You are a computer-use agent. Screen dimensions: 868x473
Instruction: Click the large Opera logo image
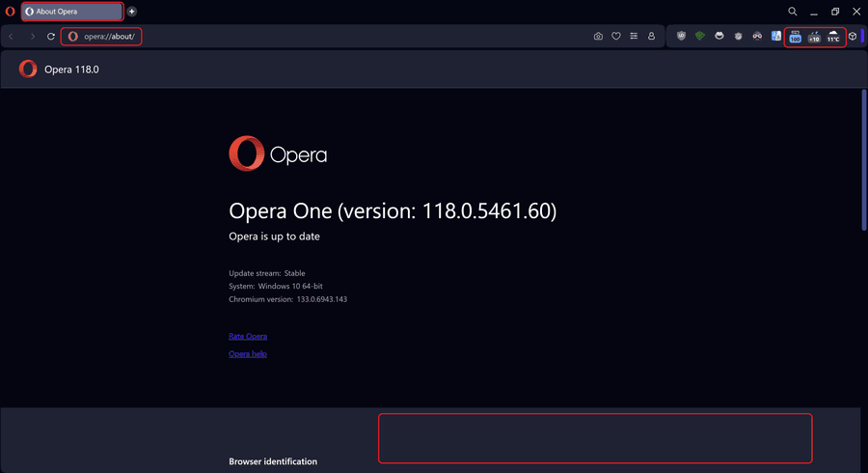[278, 154]
